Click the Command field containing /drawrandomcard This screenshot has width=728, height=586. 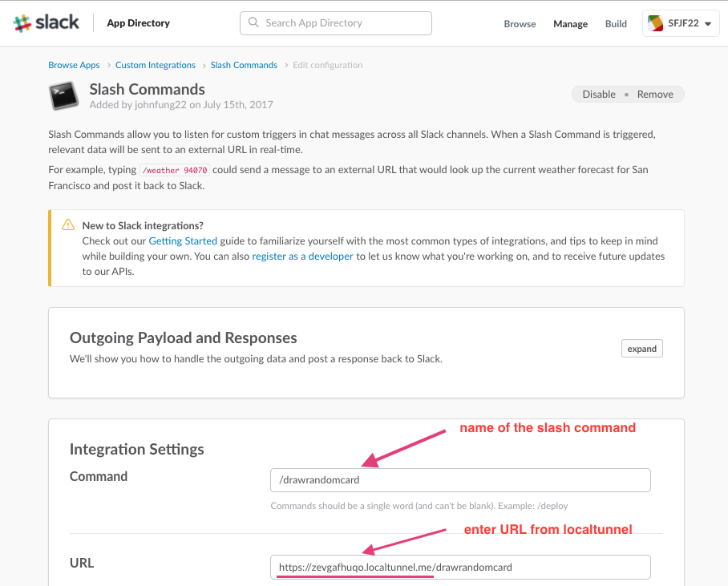(x=460, y=480)
